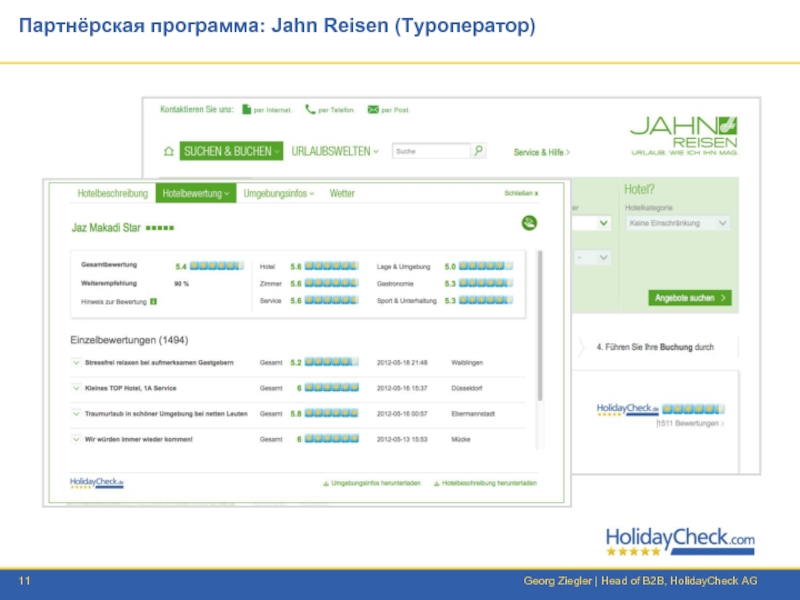Click the home icon in Jahn Reisen navigation
The image size is (800, 600).
click(x=169, y=152)
